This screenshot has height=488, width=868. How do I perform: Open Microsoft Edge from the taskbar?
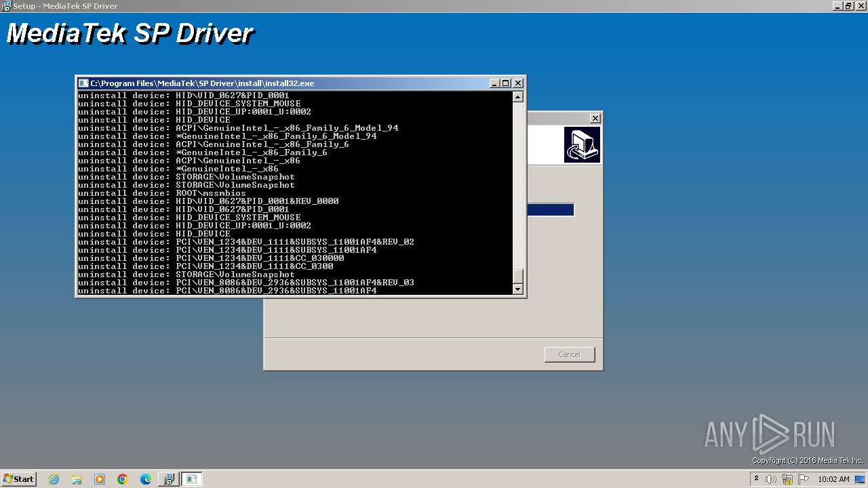(146, 479)
